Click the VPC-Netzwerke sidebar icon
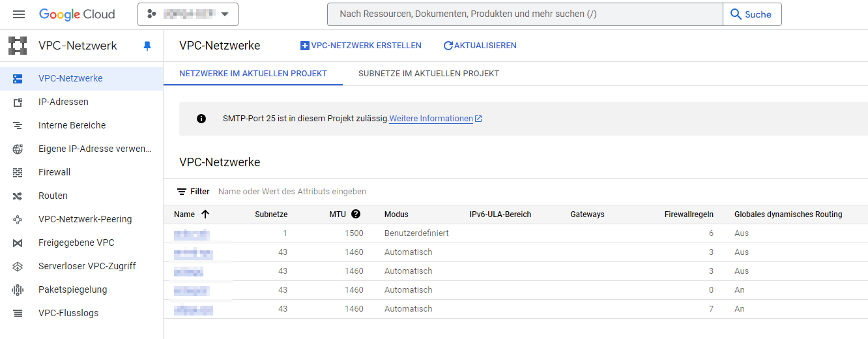The width and height of the screenshot is (868, 339). [x=18, y=79]
